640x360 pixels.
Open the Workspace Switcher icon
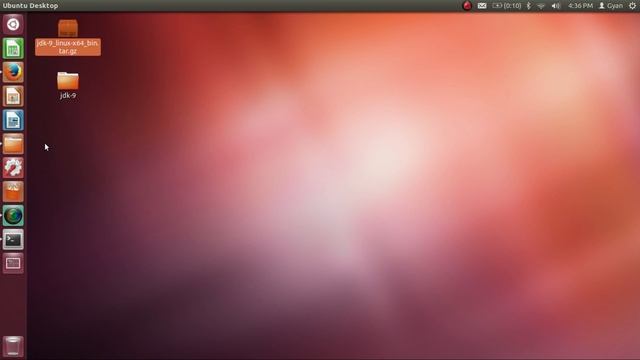click(13, 263)
